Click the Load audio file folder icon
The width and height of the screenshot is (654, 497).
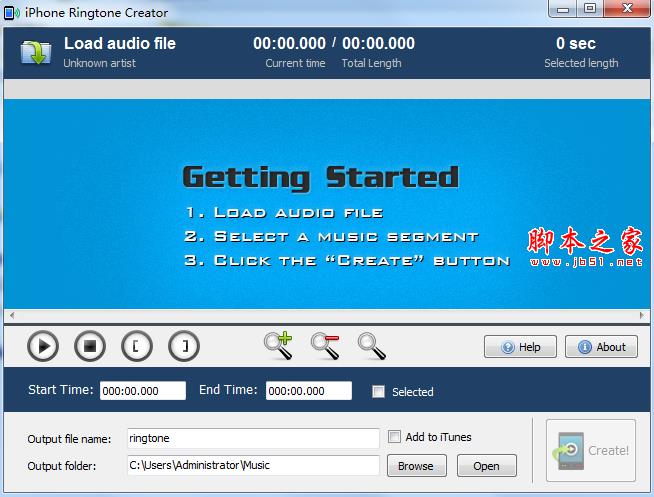coord(36,53)
